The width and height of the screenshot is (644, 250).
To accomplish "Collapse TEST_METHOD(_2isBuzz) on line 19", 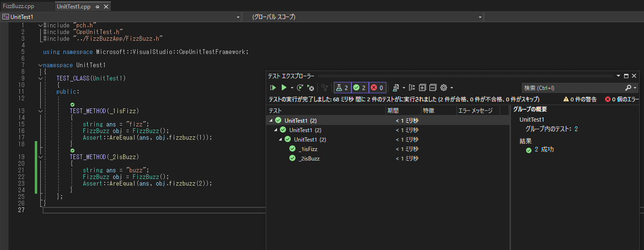I will [x=40, y=157].
